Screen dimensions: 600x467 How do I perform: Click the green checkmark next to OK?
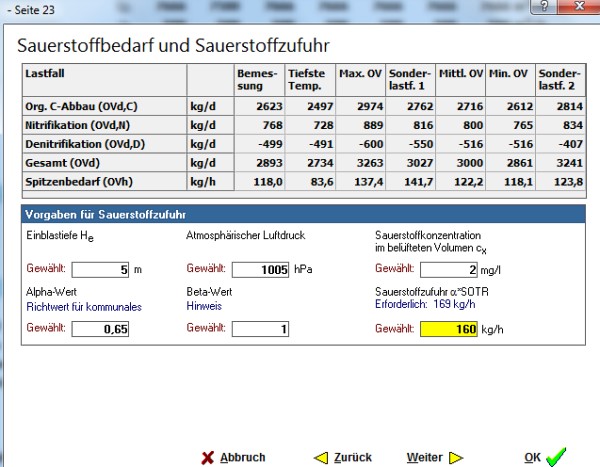click(557, 457)
